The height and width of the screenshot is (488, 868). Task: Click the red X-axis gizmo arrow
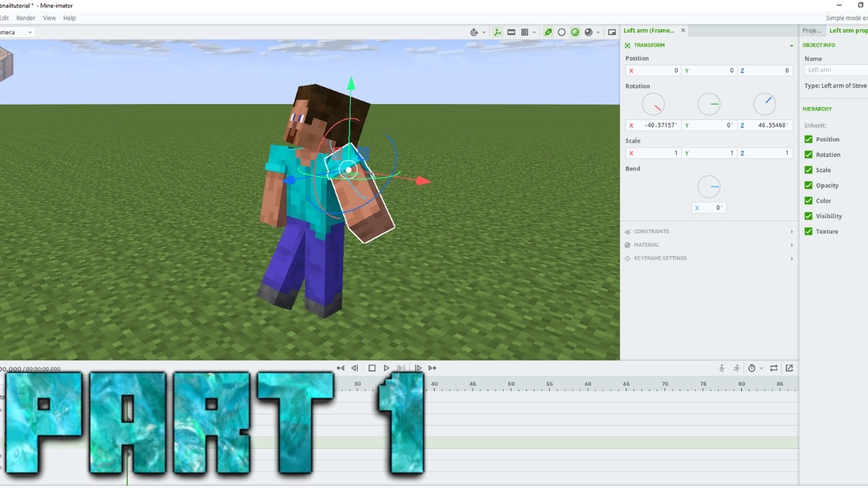pyautogui.click(x=423, y=181)
